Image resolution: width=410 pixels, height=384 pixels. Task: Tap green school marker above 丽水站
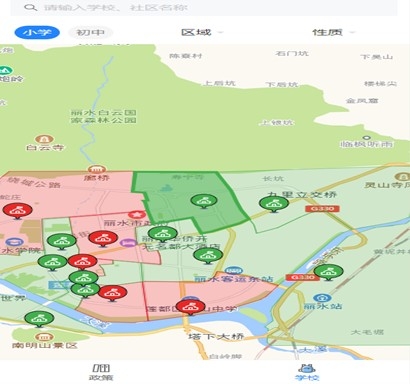(x=328, y=272)
